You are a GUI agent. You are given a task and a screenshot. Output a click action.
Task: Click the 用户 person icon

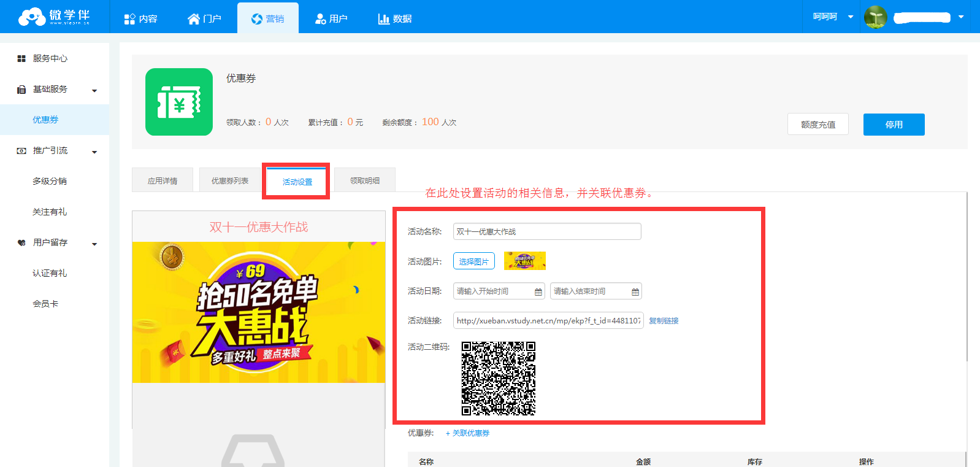320,19
